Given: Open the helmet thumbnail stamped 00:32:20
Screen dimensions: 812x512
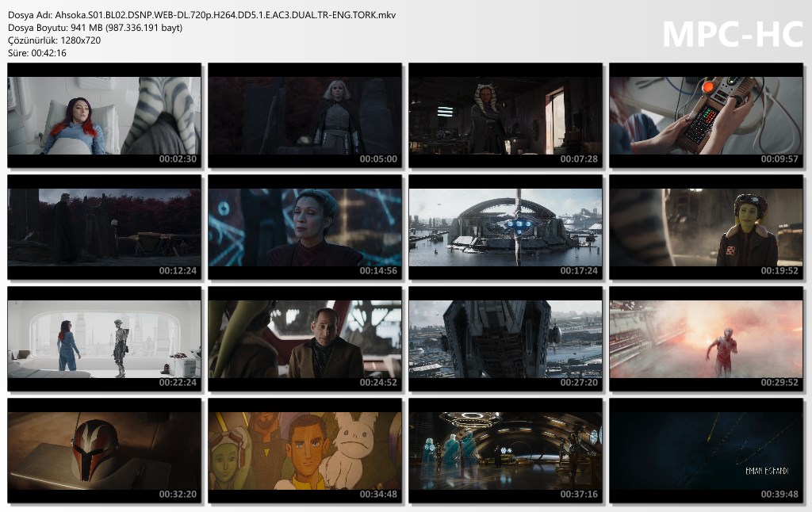Looking at the screenshot, I should tap(104, 451).
